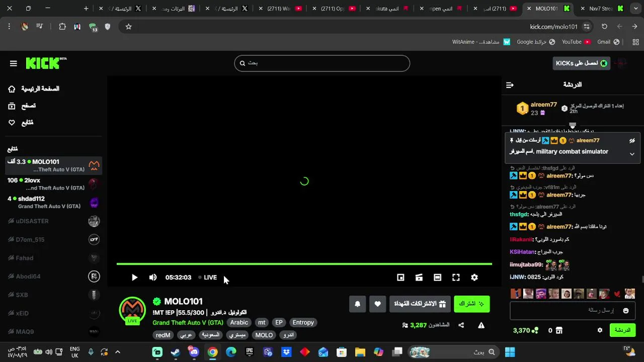The image size is (644, 362).
Task: Collapse the chat panel
Action: (510, 85)
